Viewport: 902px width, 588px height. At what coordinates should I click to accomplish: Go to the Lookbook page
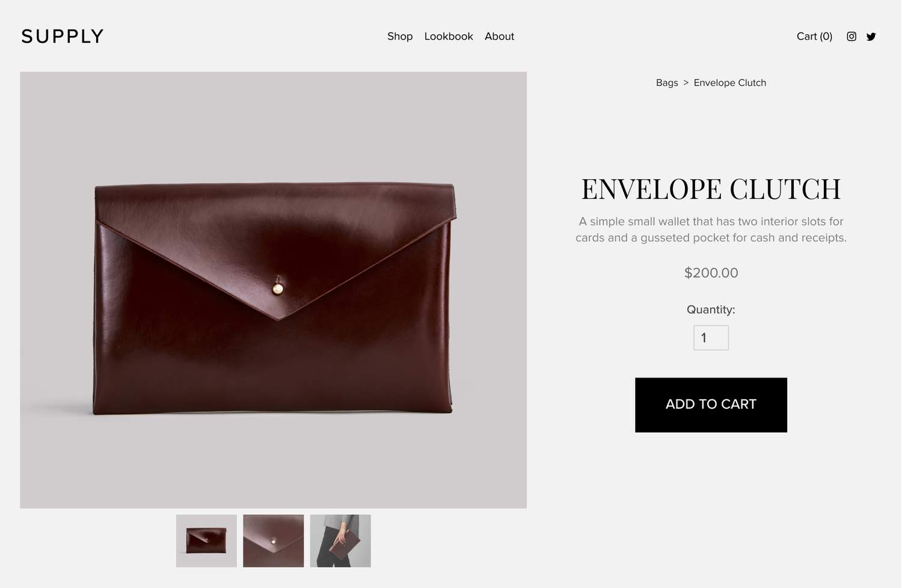tap(449, 37)
